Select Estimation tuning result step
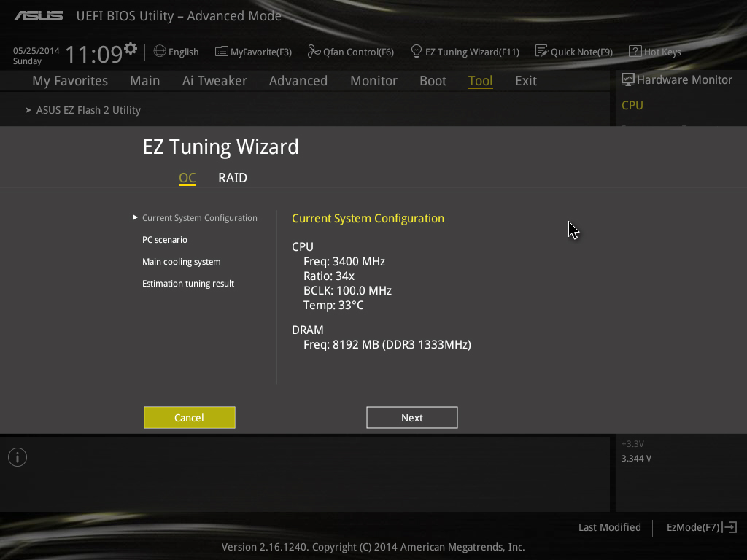Screen dimensions: 747x560 click(x=188, y=284)
